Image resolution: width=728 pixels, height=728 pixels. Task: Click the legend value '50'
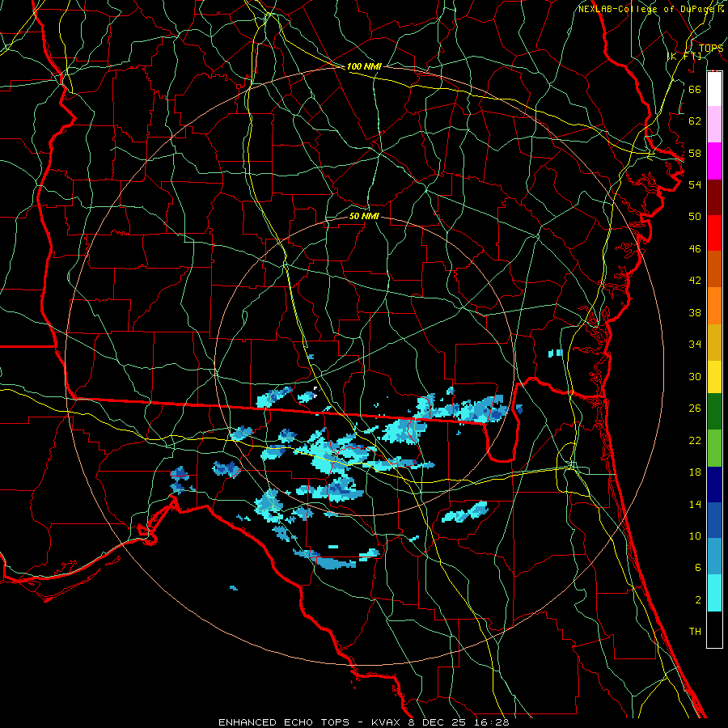pos(695,216)
